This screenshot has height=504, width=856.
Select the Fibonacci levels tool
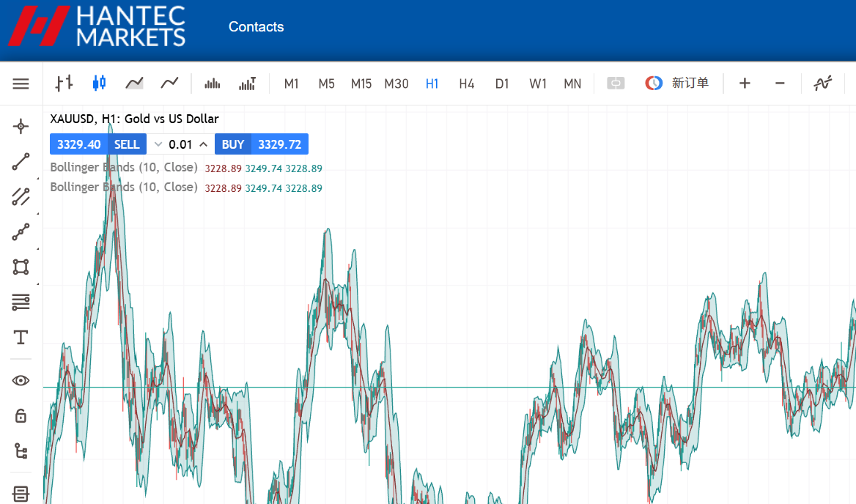click(x=21, y=302)
